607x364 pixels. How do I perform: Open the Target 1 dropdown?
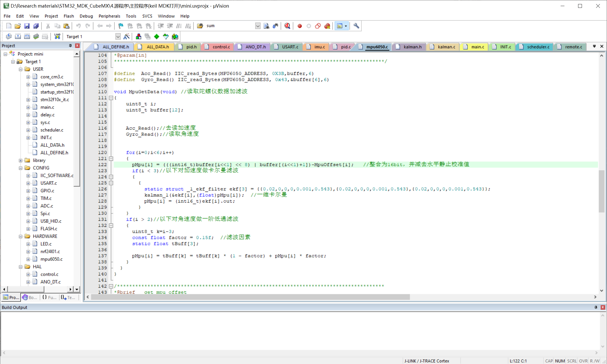[118, 36]
